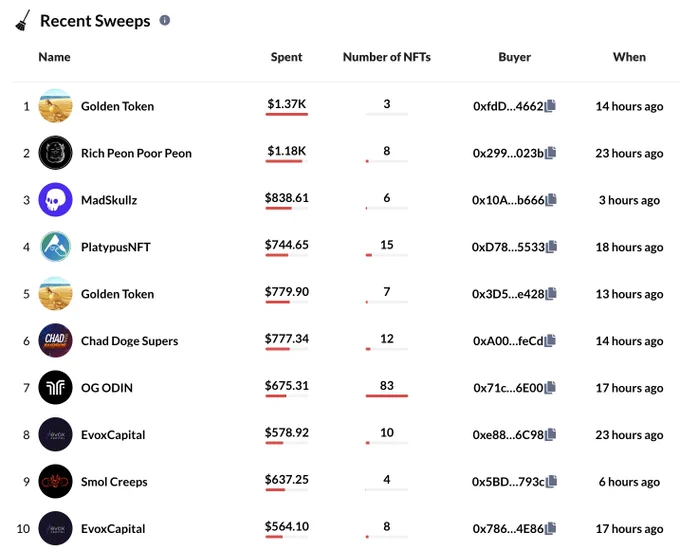
Task: Click the 15 NFTs count for PlatypusNFT
Action: click(387, 245)
